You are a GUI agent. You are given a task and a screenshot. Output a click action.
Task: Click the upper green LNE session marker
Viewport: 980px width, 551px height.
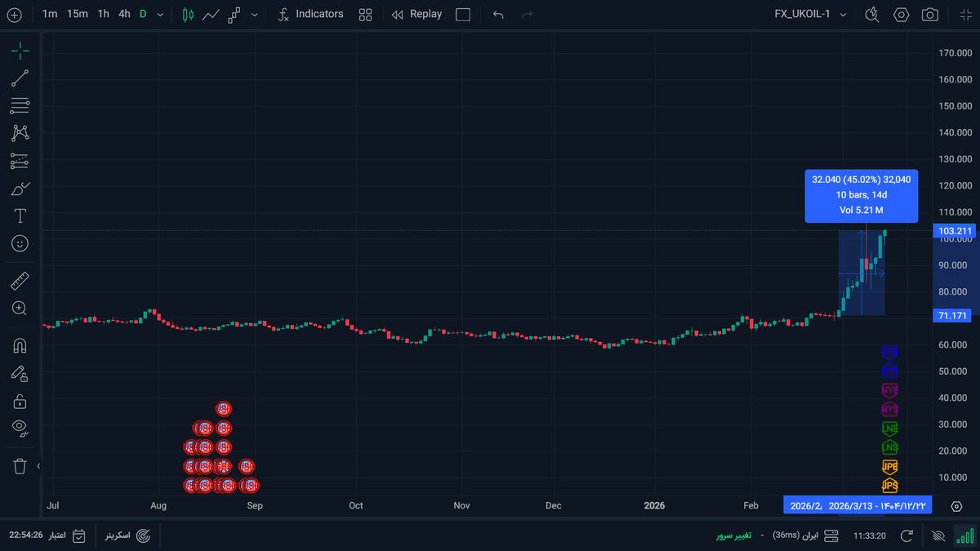[x=890, y=429]
